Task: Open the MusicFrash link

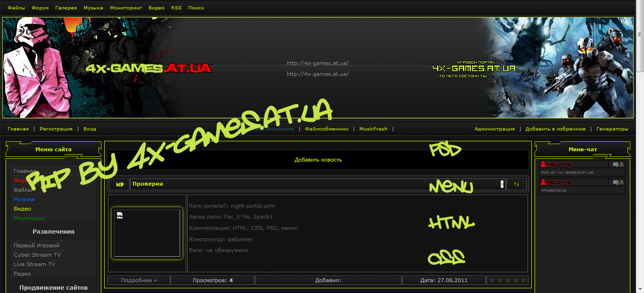Action: pos(373,129)
